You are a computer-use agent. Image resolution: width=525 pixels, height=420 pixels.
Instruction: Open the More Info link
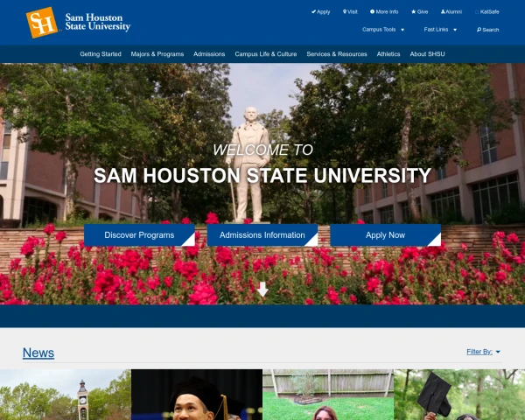pyautogui.click(x=384, y=11)
